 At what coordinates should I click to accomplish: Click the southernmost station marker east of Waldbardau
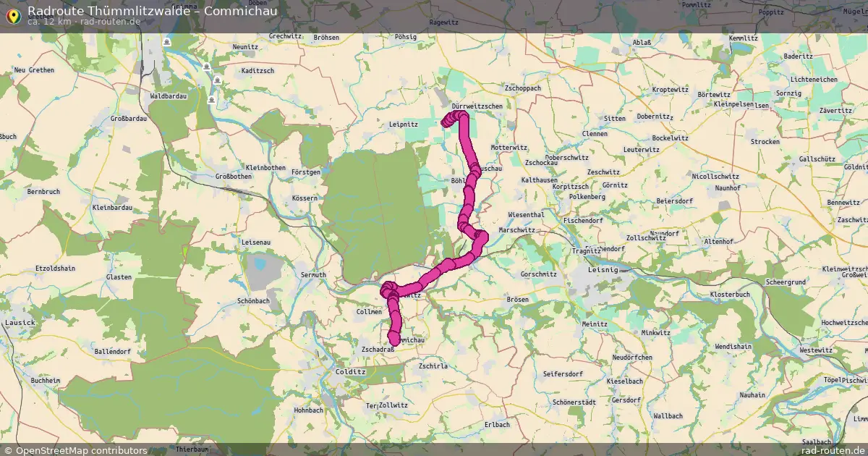(x=211, y=100)
